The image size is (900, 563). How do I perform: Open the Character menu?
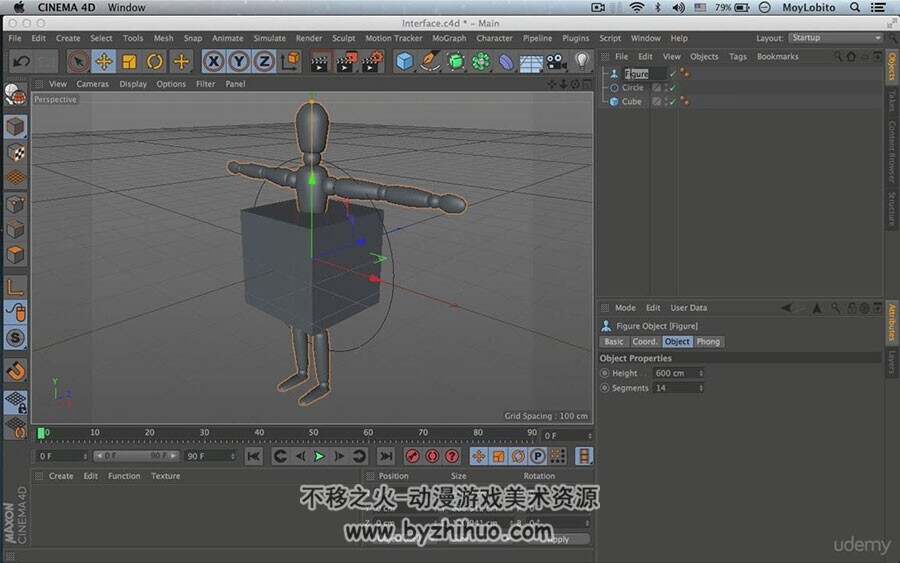pos(494,38)
